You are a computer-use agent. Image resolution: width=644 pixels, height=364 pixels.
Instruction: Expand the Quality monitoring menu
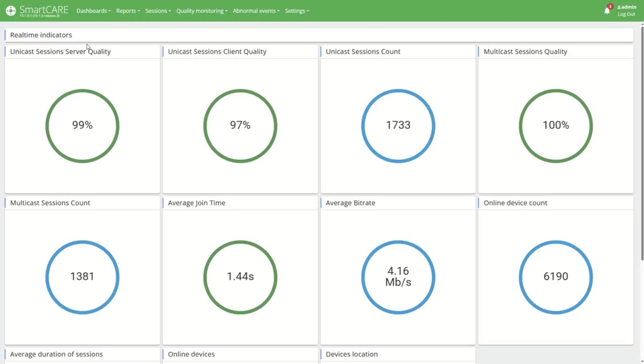coord(202,11)
